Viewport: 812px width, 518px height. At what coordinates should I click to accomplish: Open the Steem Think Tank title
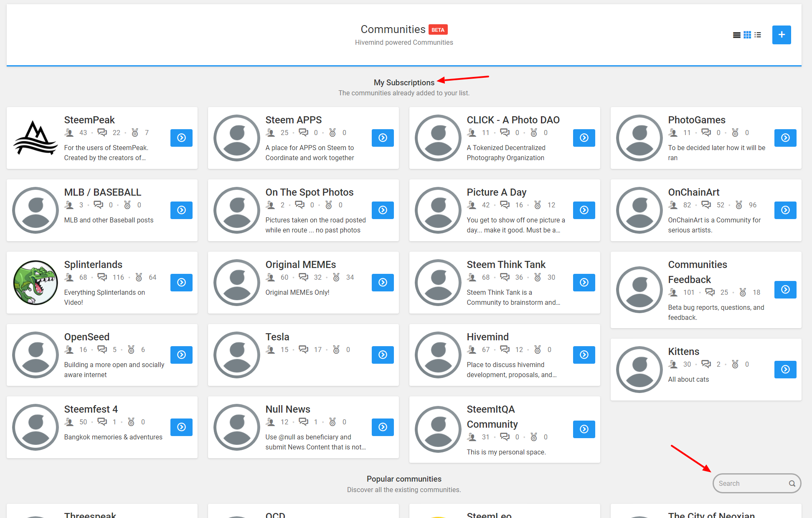(506, 265)
